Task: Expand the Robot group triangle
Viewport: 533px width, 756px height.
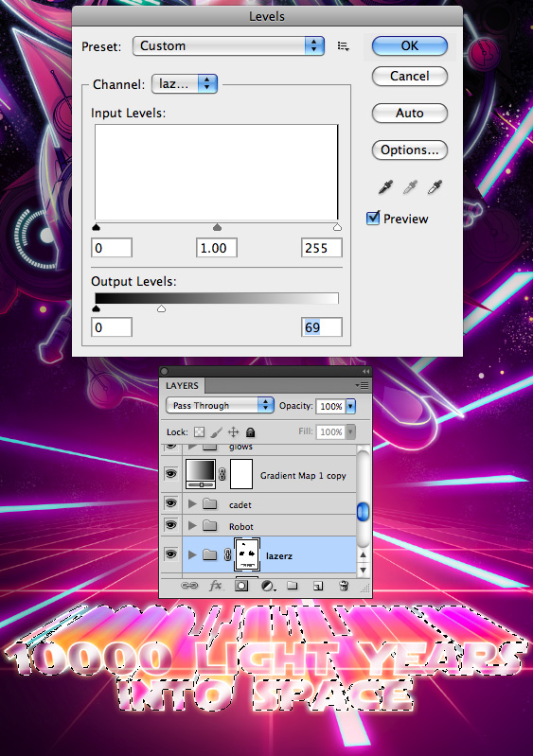Action: [x=192, y=525]
